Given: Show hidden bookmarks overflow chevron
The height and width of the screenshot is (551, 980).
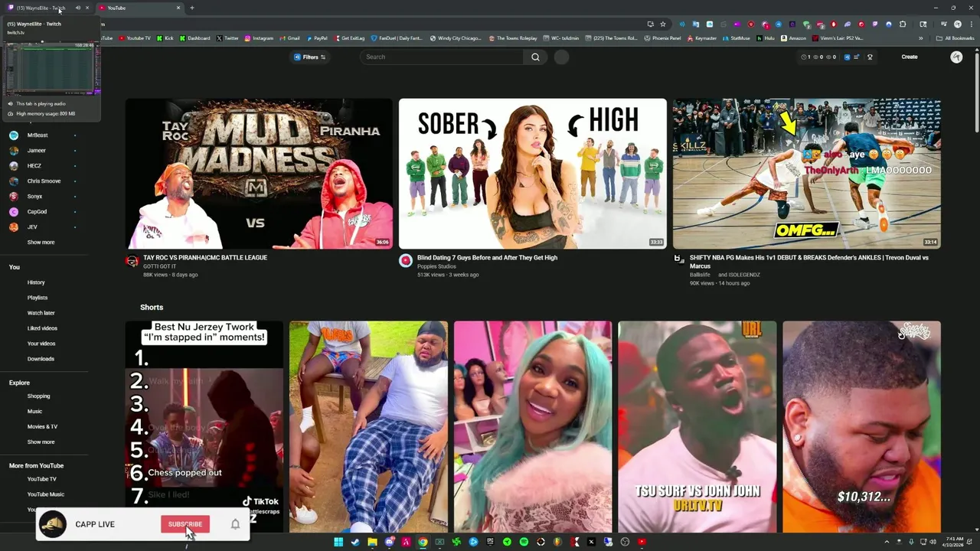Looking at the screenshot, I should [x=921, y=38].
